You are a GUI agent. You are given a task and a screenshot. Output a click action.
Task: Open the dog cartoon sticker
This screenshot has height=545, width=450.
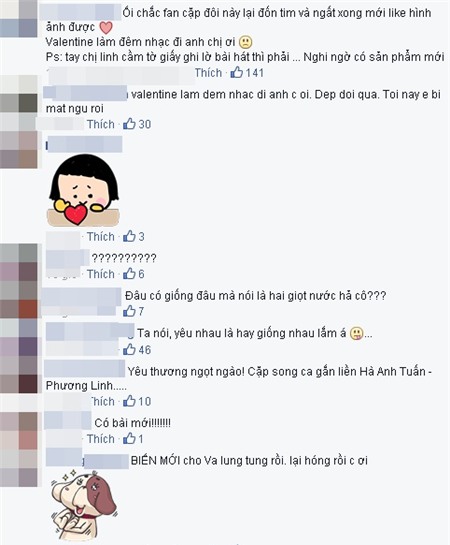83,503
